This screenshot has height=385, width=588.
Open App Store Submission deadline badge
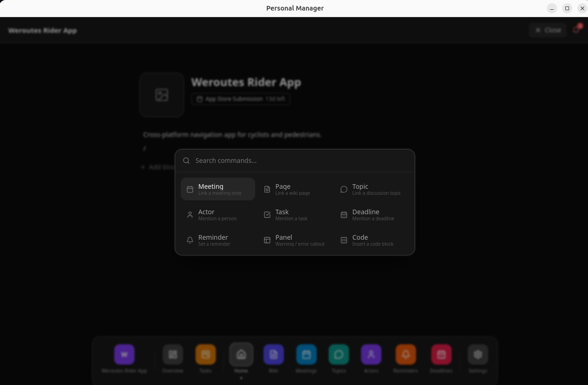coord(240,99)
